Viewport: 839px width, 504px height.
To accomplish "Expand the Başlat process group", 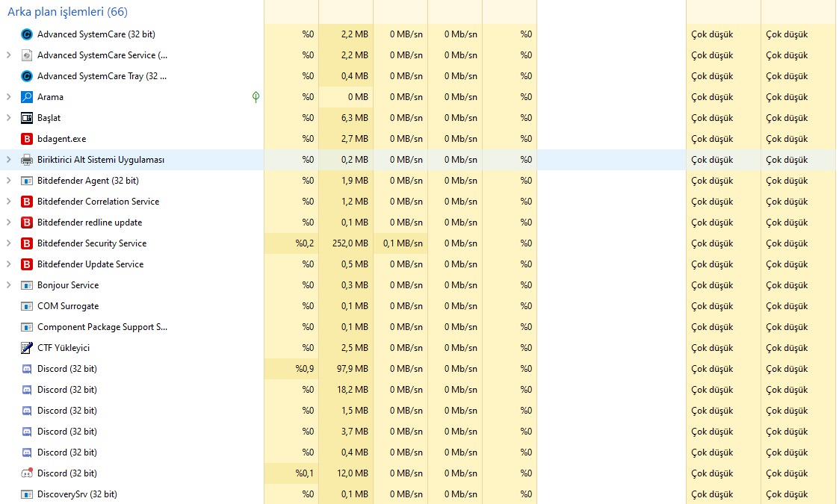I will [8, 118].
